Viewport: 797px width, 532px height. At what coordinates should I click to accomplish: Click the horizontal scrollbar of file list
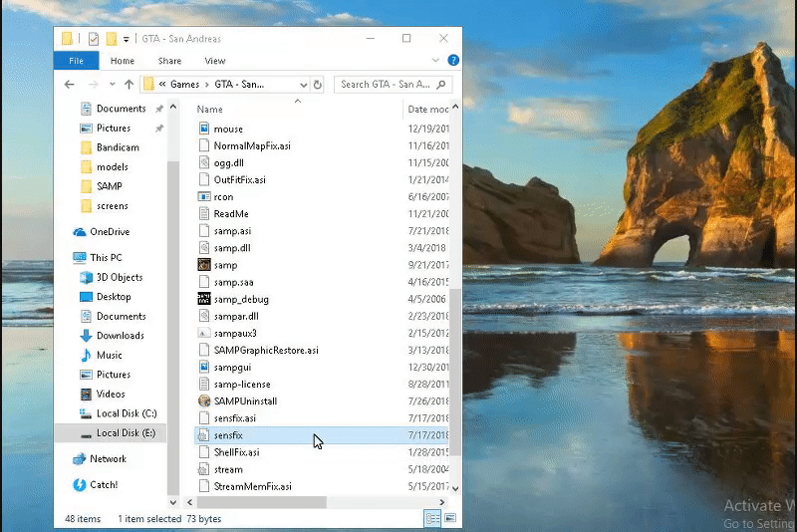(262, 502)
